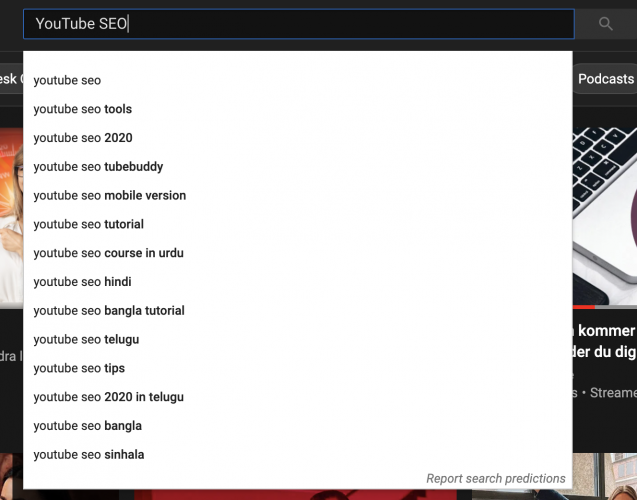
Task: Select the Podcasts filter chip
Action: (606, 79)
